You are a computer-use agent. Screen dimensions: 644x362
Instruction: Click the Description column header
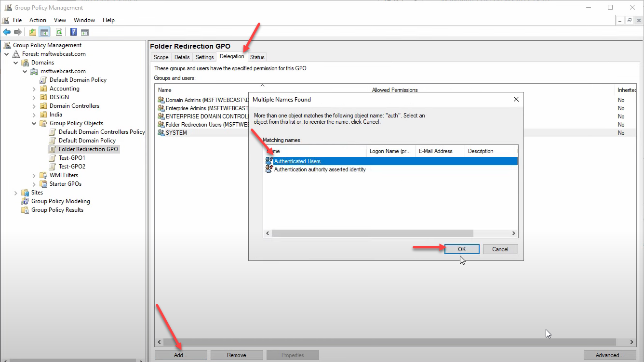[x=489, y=151]
